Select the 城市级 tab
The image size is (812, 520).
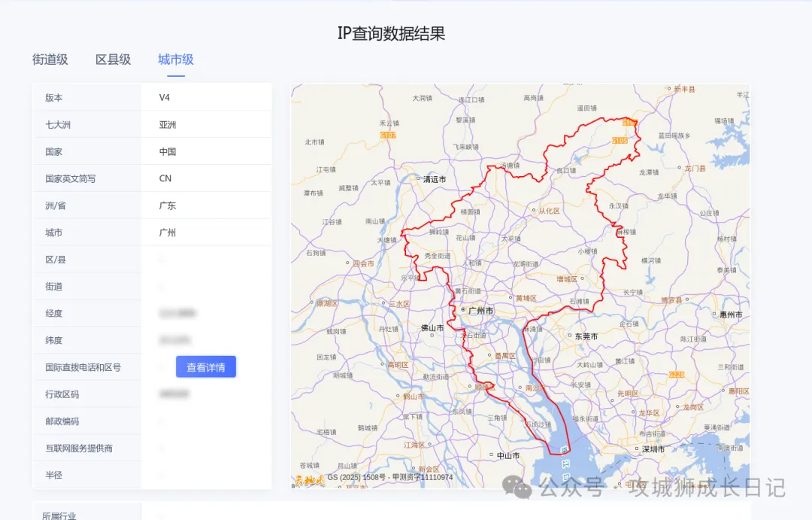(176, 59)
